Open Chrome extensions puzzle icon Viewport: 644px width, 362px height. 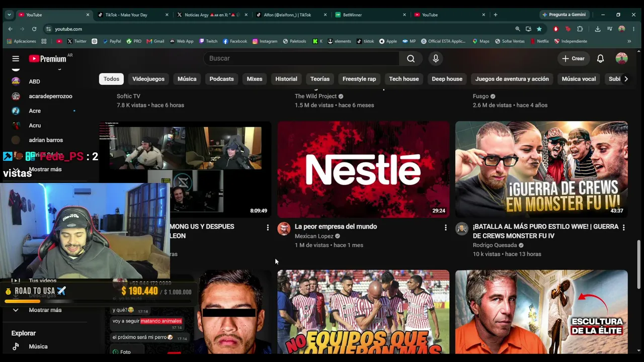coord(580,29)
